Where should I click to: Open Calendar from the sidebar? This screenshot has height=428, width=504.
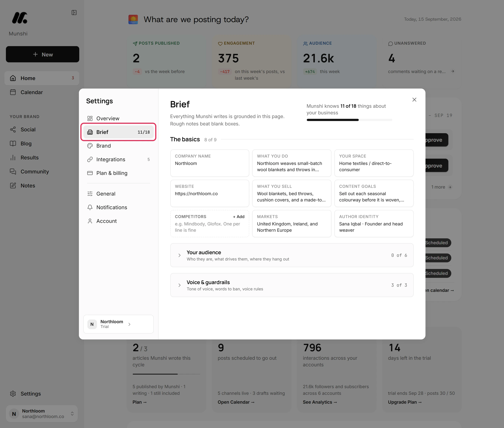coord(42,92)
